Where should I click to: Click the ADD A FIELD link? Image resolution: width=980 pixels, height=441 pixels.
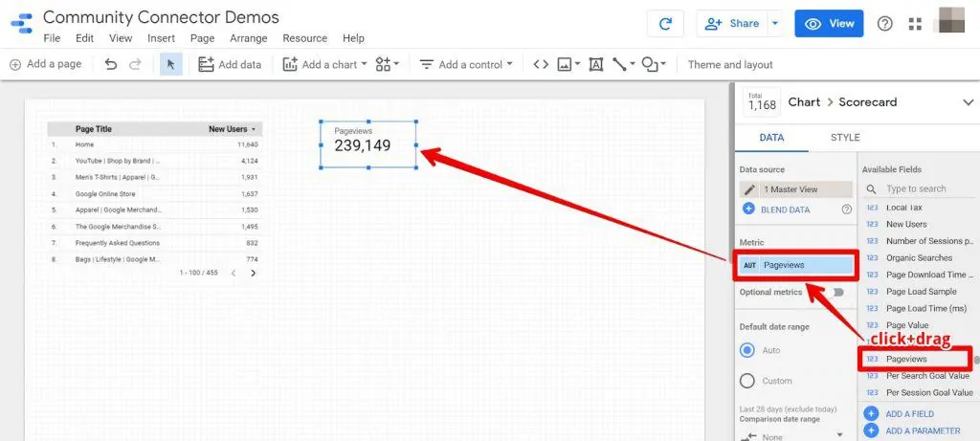909,413
